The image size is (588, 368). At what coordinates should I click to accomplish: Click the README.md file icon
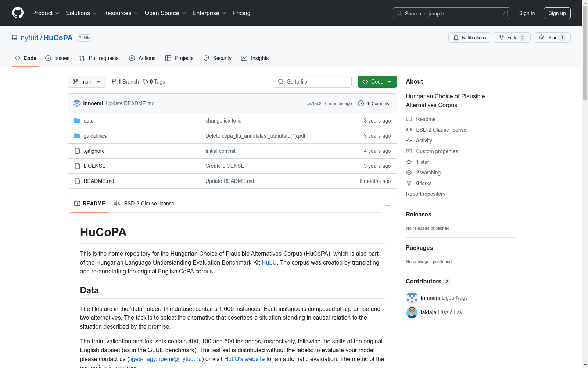coord(77,181)
